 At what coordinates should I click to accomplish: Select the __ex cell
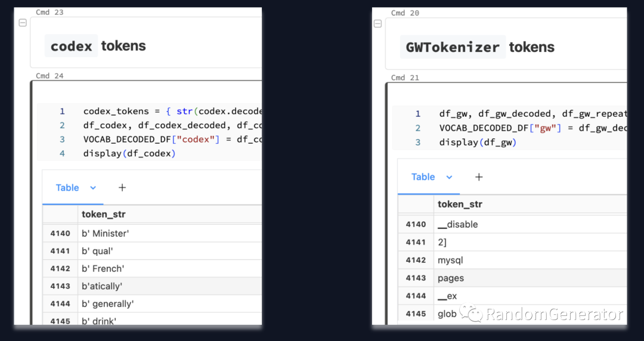(x=530, y=296)
